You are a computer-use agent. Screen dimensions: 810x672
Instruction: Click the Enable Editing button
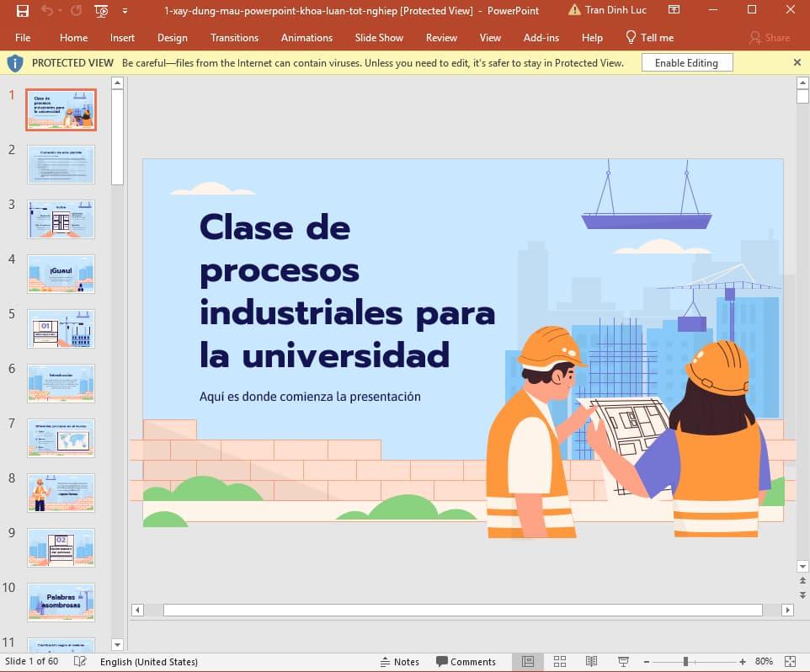pos(687,62)
